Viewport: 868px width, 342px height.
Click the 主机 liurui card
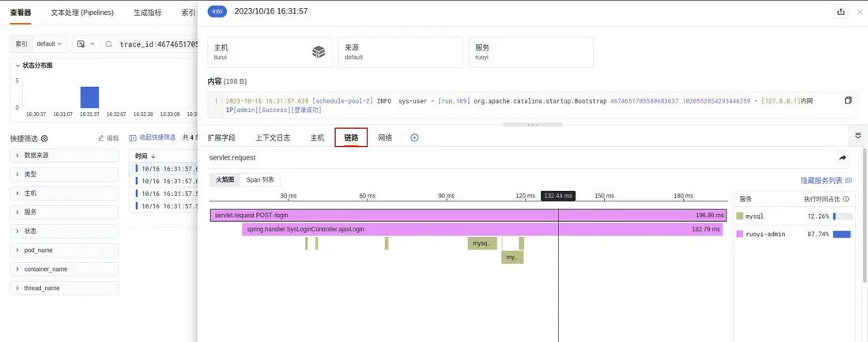click(270, 52)
